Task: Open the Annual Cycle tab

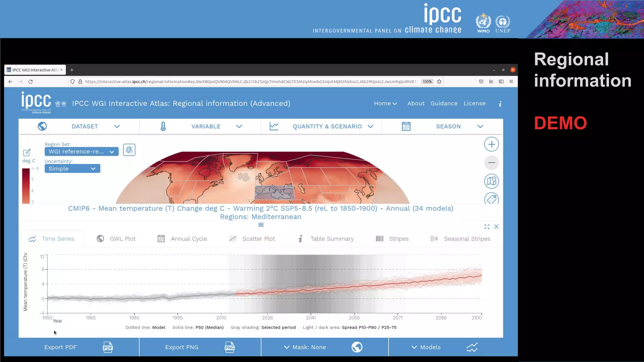Action: pyautogui.click(x=182, y=239)
